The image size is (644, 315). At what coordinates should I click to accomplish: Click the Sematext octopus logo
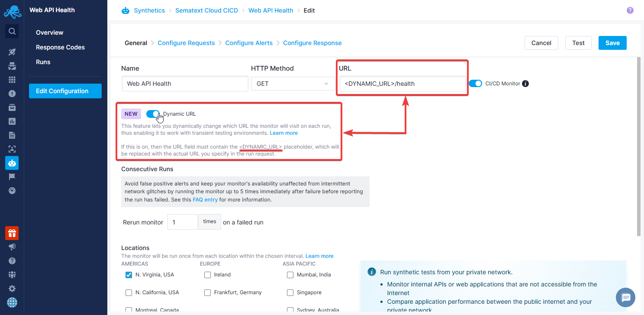coord(12,11)
